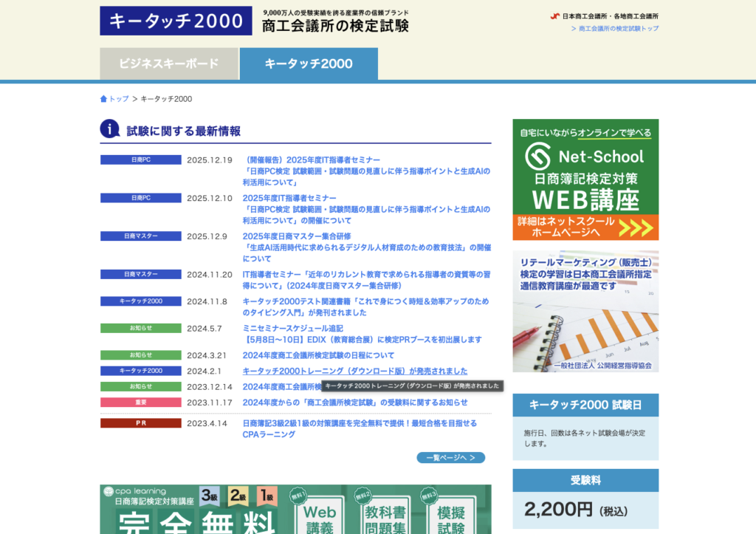Click キータッチ2000 tag for 2024.11.8

(x=141, y=301)
